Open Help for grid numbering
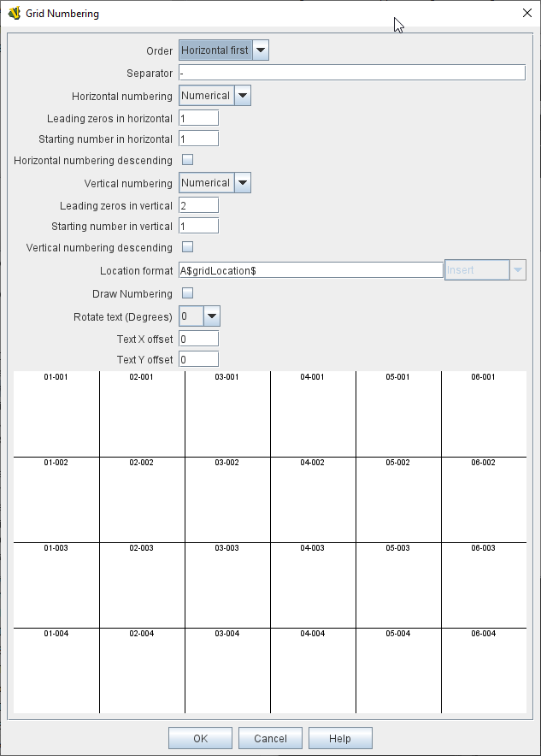Viewport: 541px width, 756px height. [x=340, y=738]
